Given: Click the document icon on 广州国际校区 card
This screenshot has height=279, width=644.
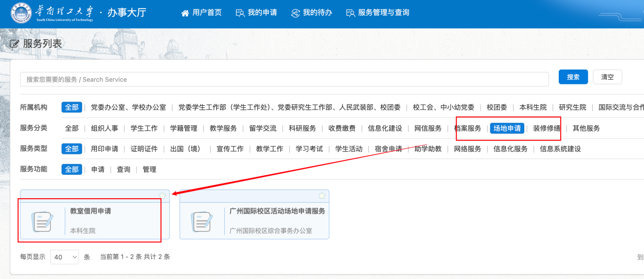Looking at the screenshot, I should click(202, 222).
